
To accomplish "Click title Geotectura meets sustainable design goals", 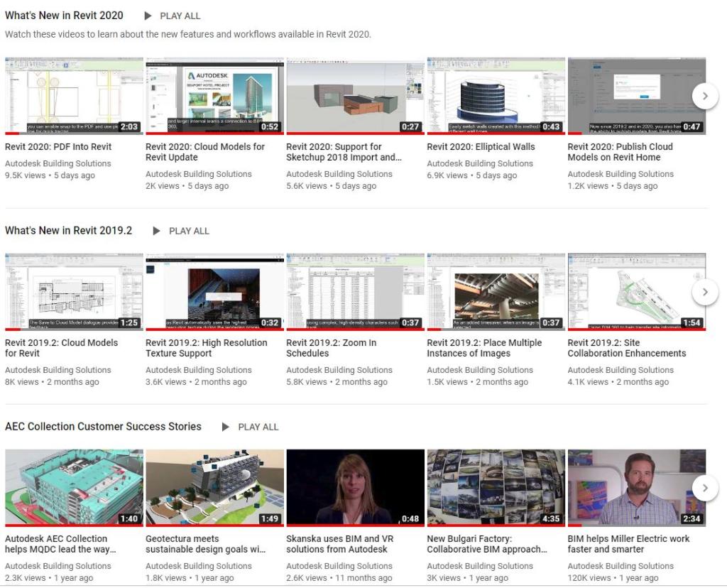I will tap(205, 543).
